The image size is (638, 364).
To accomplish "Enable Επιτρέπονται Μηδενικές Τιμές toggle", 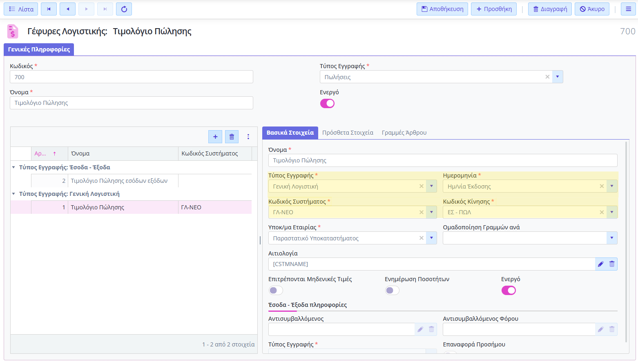I will tap(276, 291).
